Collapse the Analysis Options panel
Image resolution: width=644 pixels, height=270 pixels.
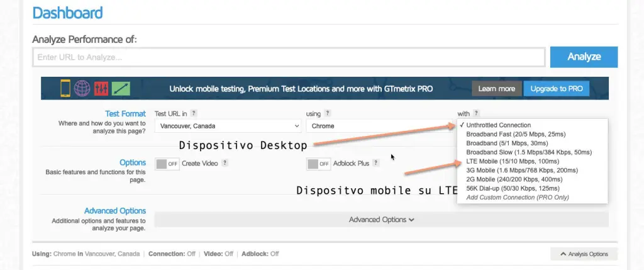tap(584, 254)
